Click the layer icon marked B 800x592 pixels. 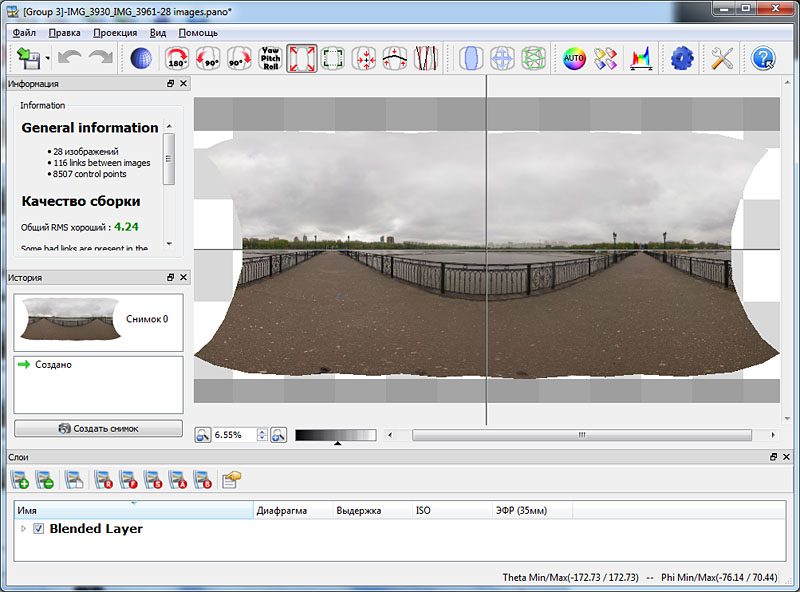(x=203, y=480)
